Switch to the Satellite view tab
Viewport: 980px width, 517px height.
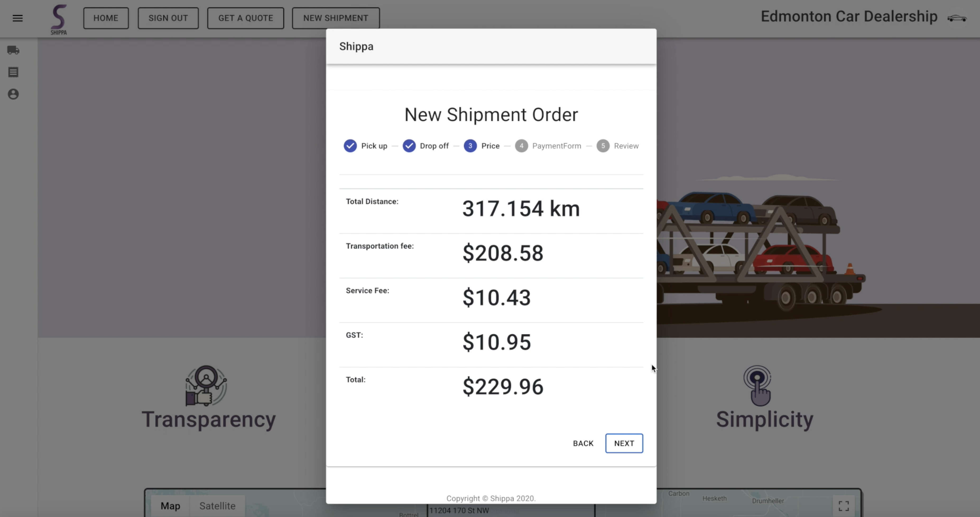[x=217, y=506]
